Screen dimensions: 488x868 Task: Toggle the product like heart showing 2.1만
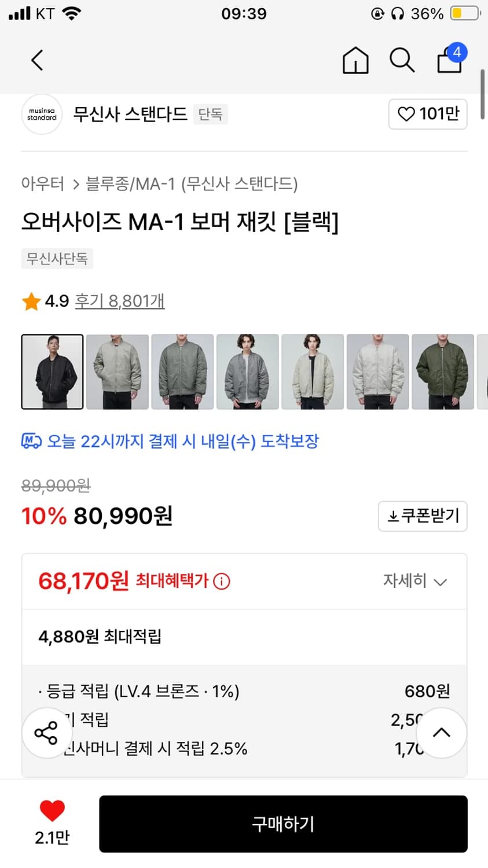pos(53,821)
